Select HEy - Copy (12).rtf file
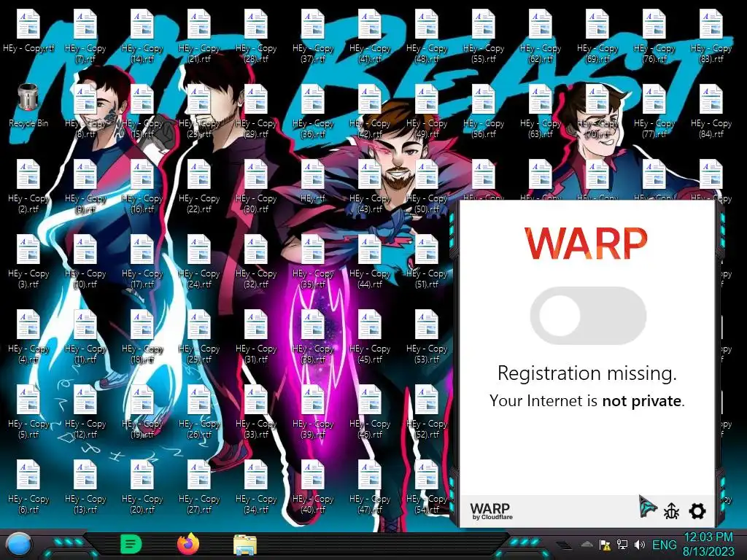The width and height of the screenshot is (747, 560). 85,411
